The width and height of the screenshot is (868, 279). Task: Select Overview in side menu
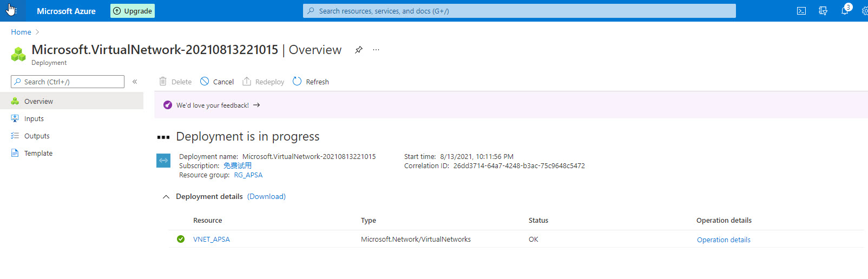coord(71,101)
